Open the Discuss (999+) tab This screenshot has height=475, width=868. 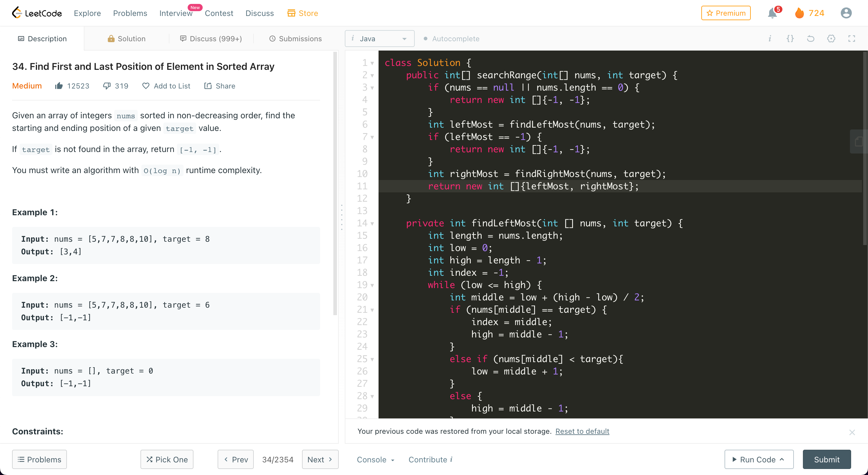point(211,39)
